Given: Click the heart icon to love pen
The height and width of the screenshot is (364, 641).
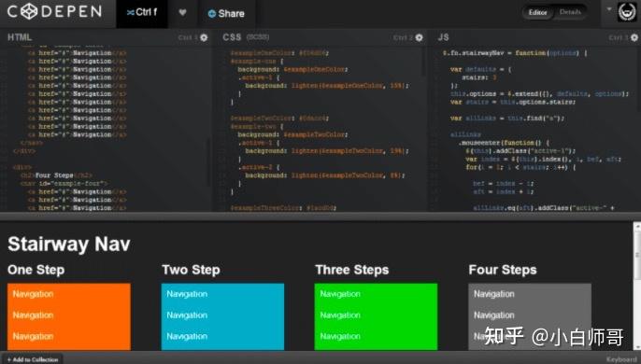Looking at the screenshot, I should point(183,13).
